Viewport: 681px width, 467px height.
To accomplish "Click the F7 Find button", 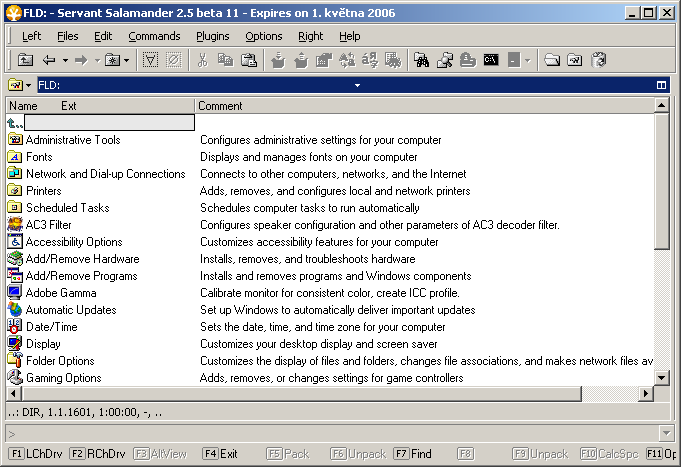I will (x=413, y=454).
